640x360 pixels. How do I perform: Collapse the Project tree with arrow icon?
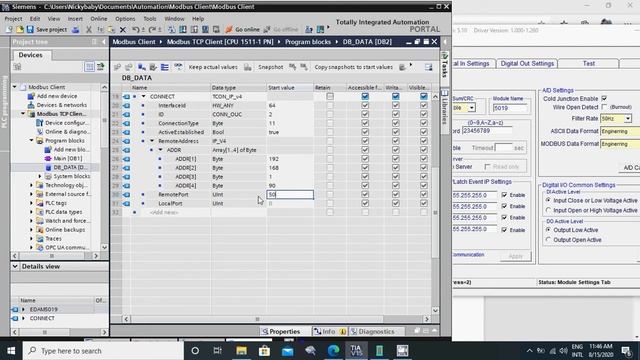(x=103, y=42)
